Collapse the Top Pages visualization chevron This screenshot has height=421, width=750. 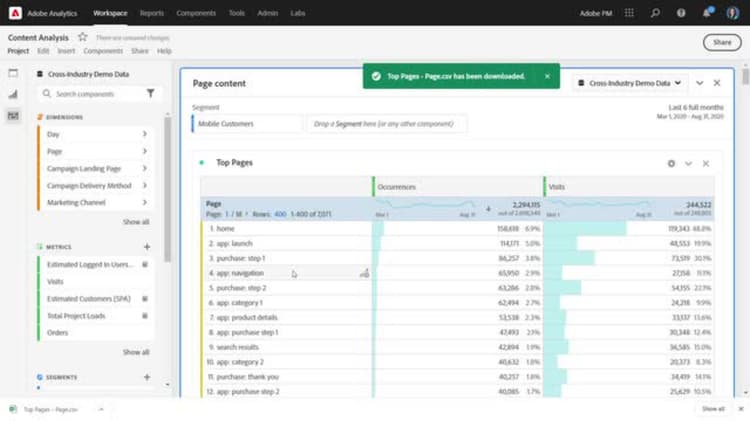(688, 164)
